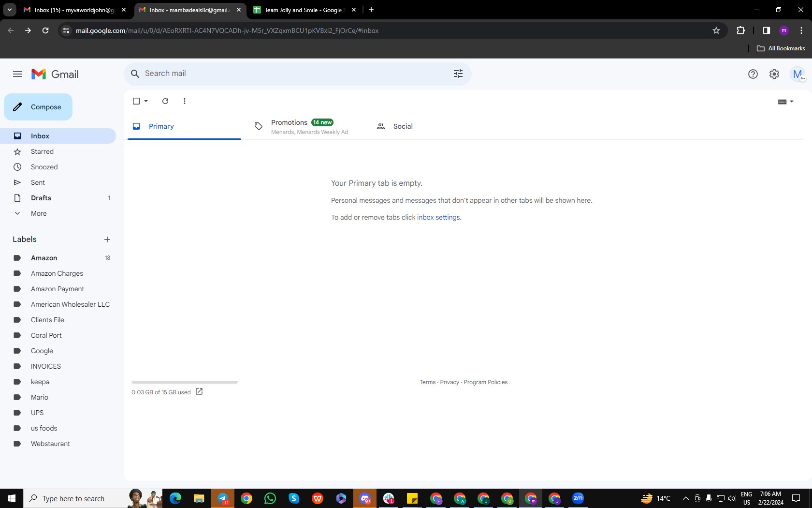Show search options filter icon
The height and width of the screenshot is (508, 812).
458,74
